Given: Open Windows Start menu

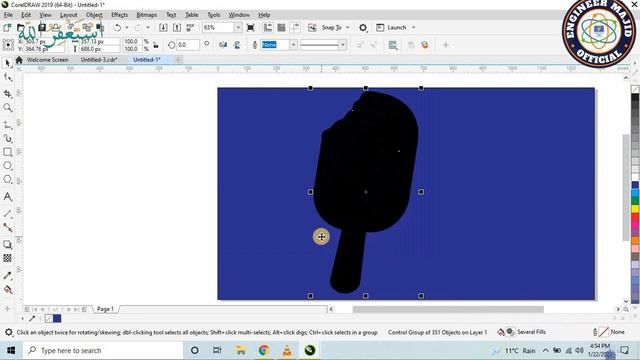Looking at the screenshot, I should (11, 350).
